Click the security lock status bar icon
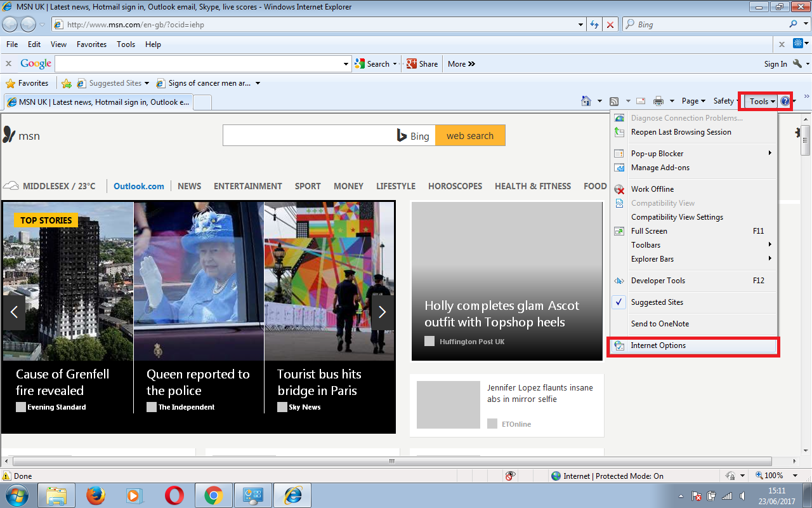Viewport: 812px width, 508px height. point(730,476)
